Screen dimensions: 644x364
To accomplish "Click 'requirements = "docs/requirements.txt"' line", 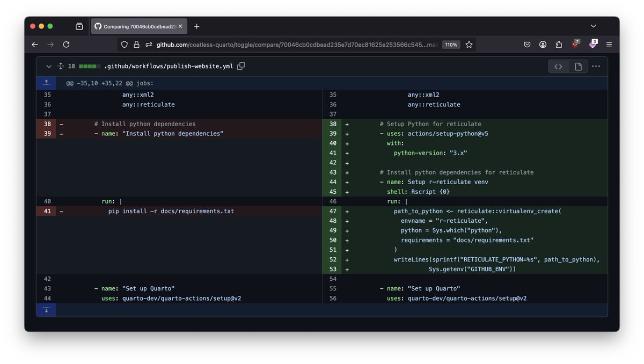I will tap(467, 240).
